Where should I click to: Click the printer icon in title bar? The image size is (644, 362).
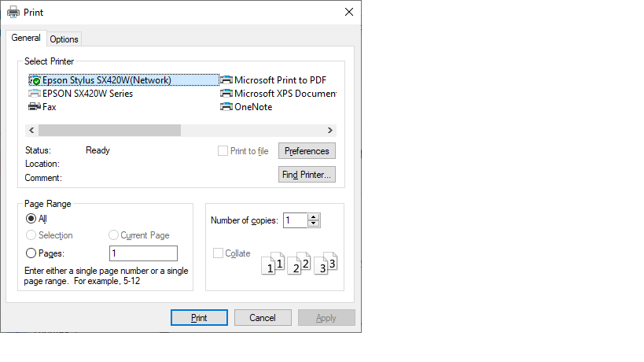13,12
